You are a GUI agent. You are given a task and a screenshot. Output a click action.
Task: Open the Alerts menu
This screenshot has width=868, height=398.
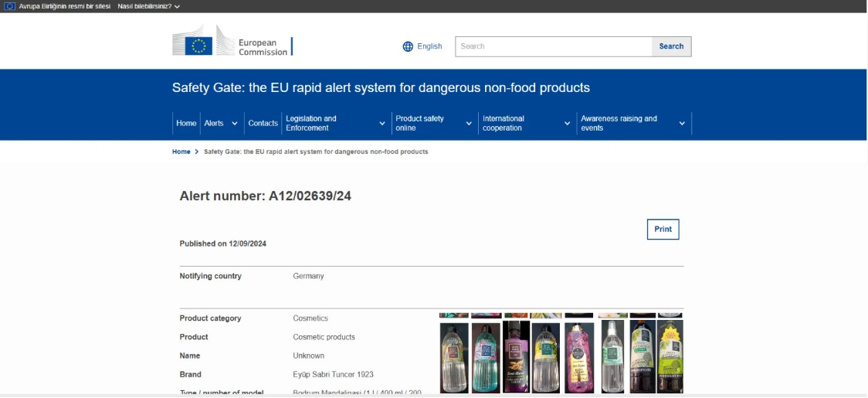coord(214,123)
